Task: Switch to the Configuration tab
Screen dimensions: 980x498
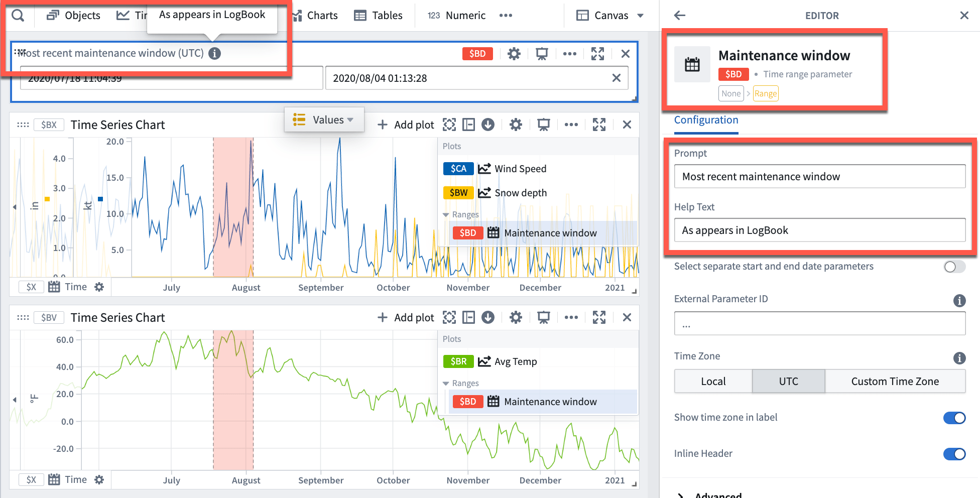Action: (706, 120)
